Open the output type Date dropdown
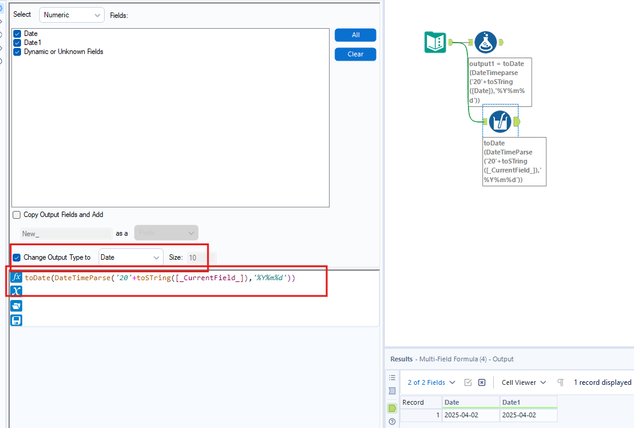Image resolution: width=634 pixels, height=428 pixels. (131, 257)
